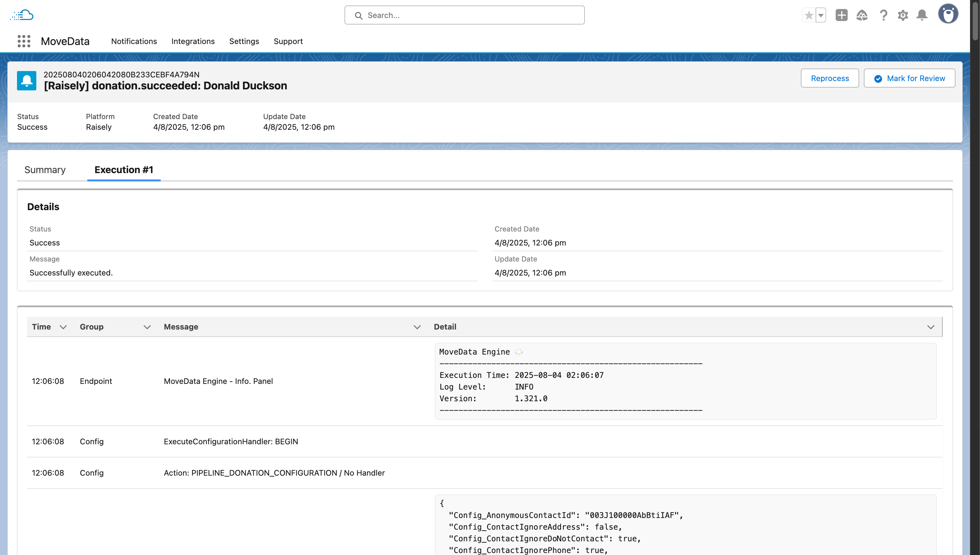
Task: Open the Group column menu chevron
Action: coord(147,327)
